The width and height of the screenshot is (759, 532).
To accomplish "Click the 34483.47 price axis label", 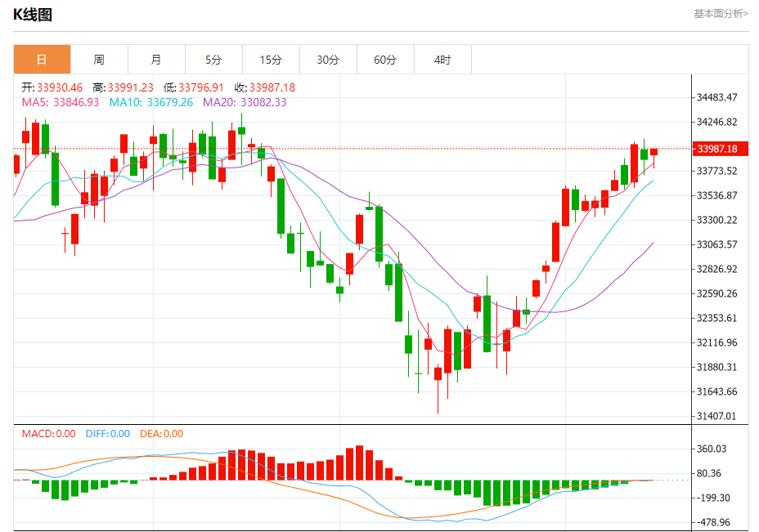I will [716, 97].
